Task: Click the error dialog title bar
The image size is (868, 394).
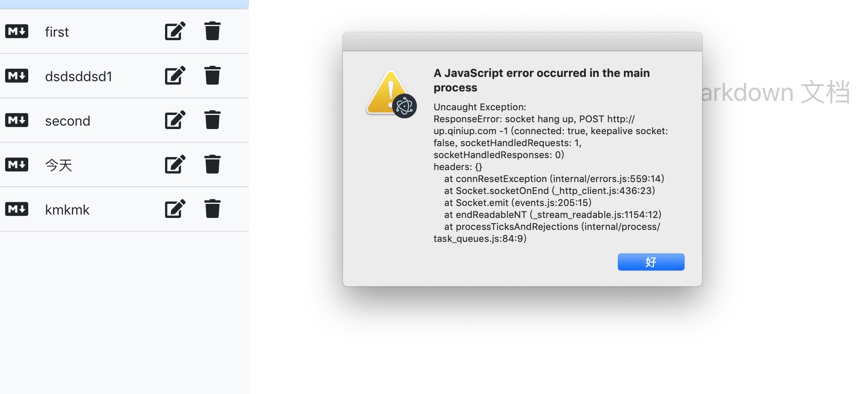Action: (522, 42)
